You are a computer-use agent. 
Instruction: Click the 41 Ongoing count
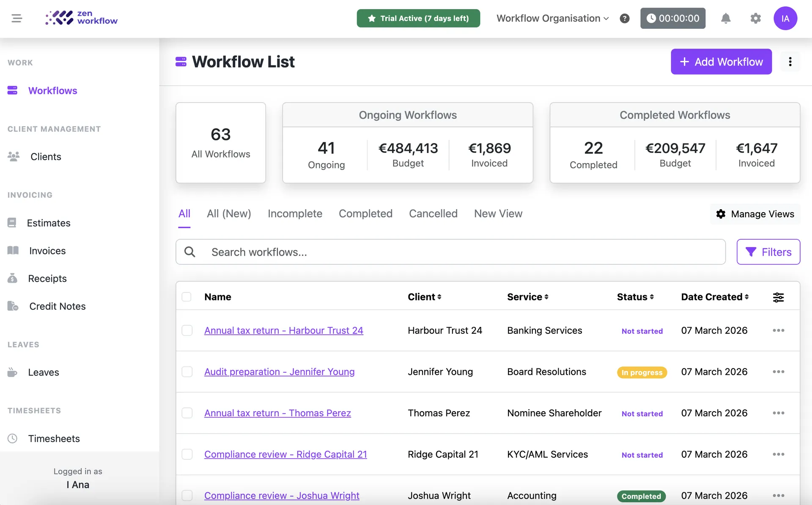[x=326, y=148]
